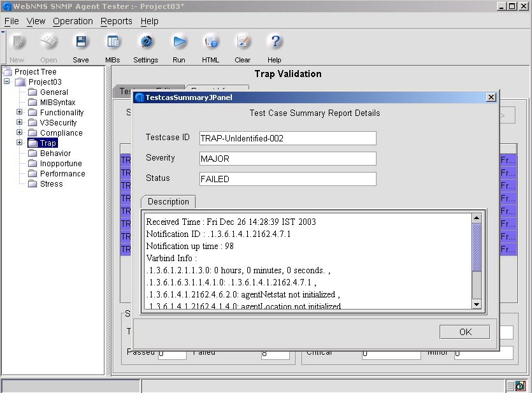532x393 pixels.
Task: Open Help from the toolbar
Action: pyautogui.click(x=275, y=43)
